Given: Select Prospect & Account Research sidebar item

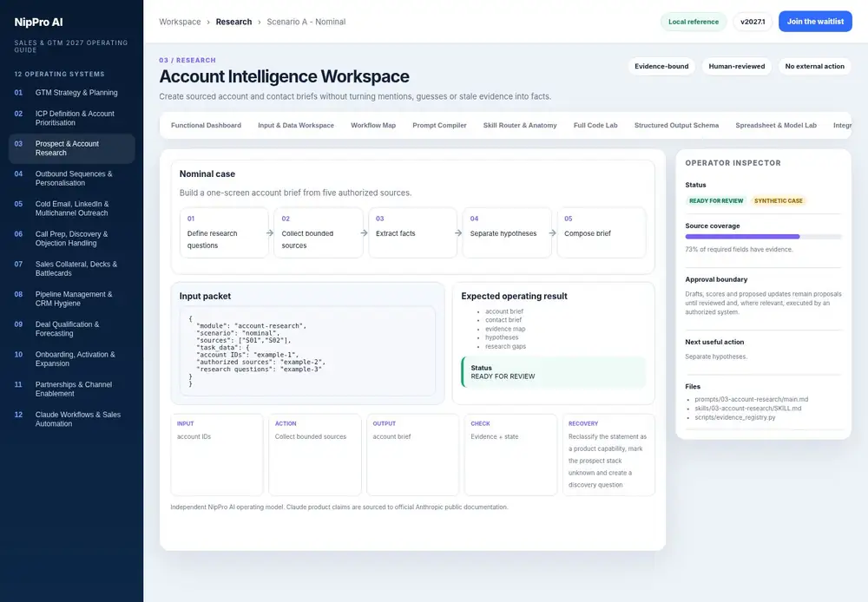Looking at the screenshot, I should (71, 148).
